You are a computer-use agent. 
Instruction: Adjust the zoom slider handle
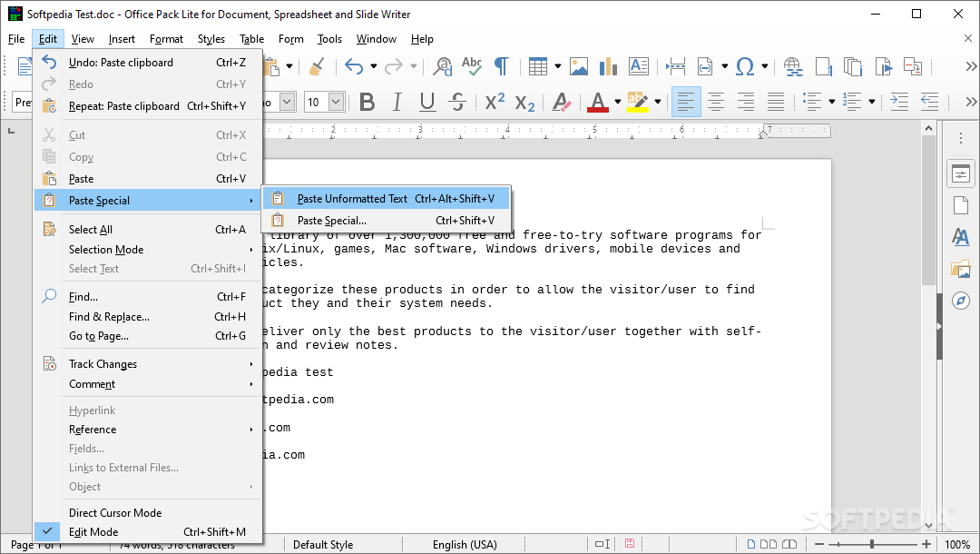tap(872, 545)
